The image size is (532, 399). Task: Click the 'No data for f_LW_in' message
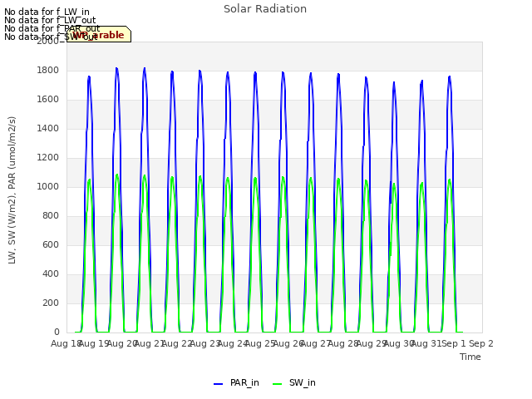[x=47, y=12]
